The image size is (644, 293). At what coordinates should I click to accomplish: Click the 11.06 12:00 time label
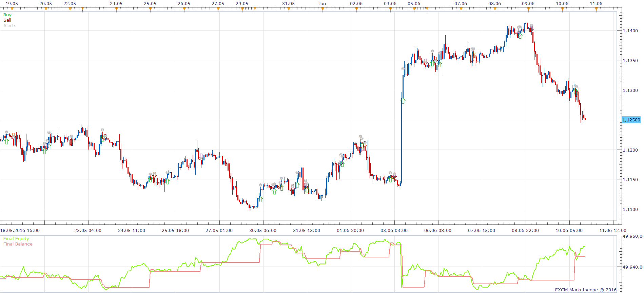[613, 231]
